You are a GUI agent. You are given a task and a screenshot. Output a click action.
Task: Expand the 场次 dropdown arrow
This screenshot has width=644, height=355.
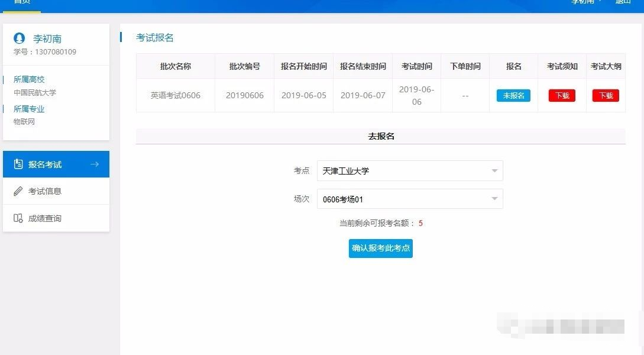click(x=494, y=199)
